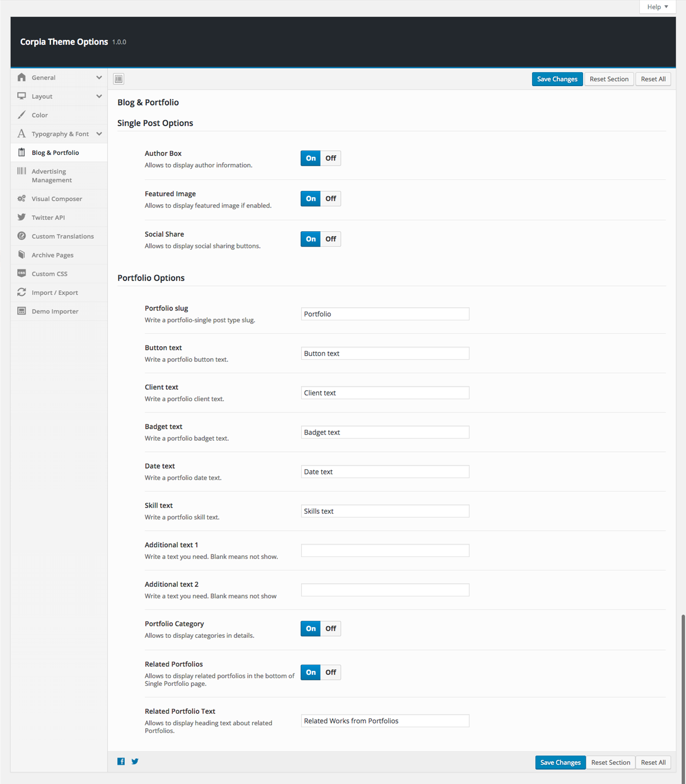Screen dimensions: 686x784
Task: Click the Custom CSS icon in sidebar
Action: click(22, 274)
